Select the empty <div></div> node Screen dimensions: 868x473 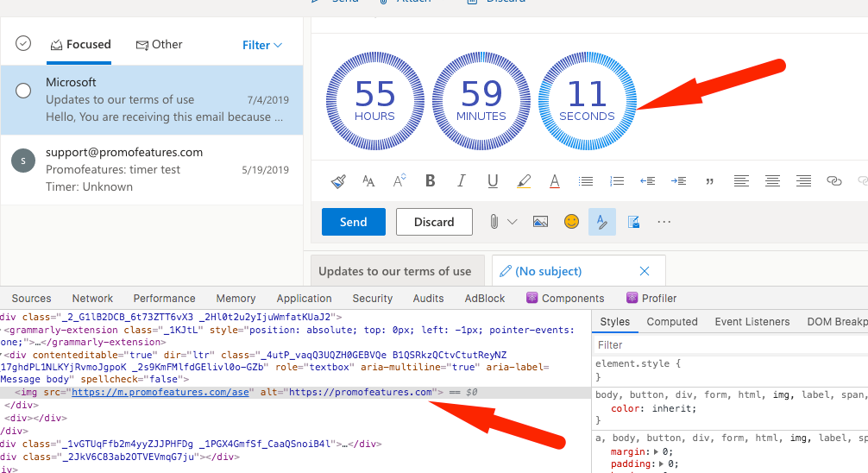coord(36,418)
